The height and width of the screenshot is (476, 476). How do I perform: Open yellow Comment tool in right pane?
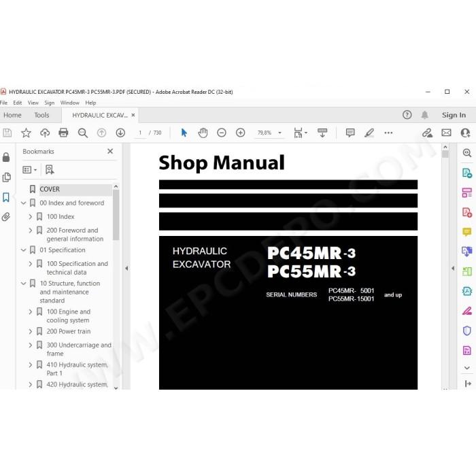pyautogui.click(x=467, y=233)
